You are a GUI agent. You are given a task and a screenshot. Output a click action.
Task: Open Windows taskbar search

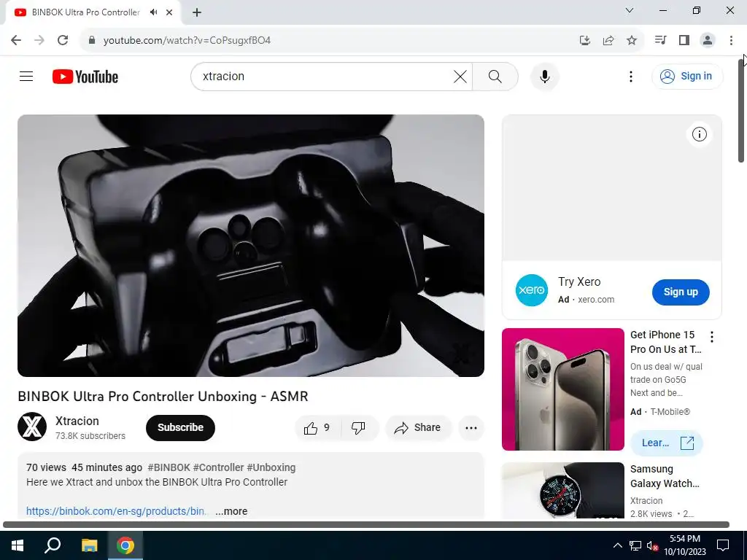coord(53,545)
